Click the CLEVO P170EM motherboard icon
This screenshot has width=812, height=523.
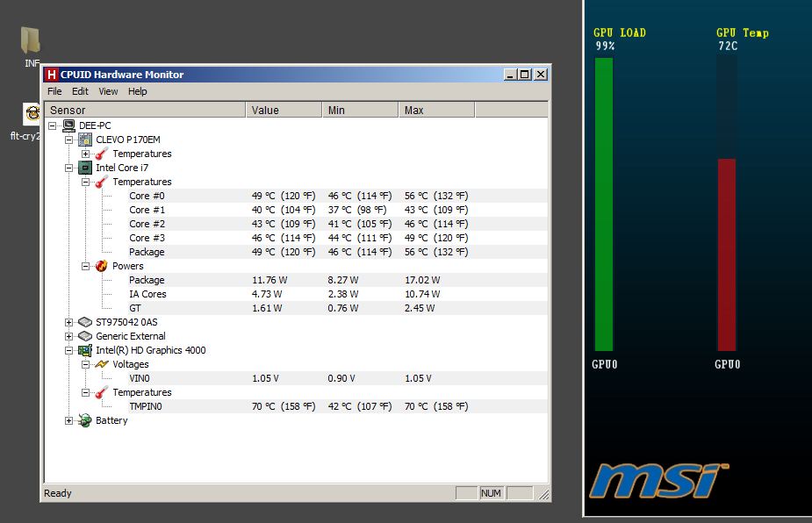(x=85, y=140)
